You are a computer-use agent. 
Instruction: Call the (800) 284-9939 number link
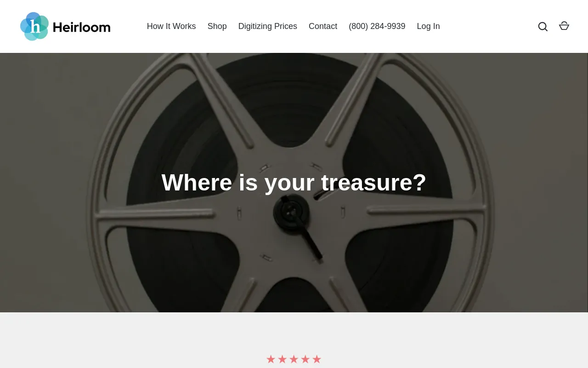(x=377, y=26)
